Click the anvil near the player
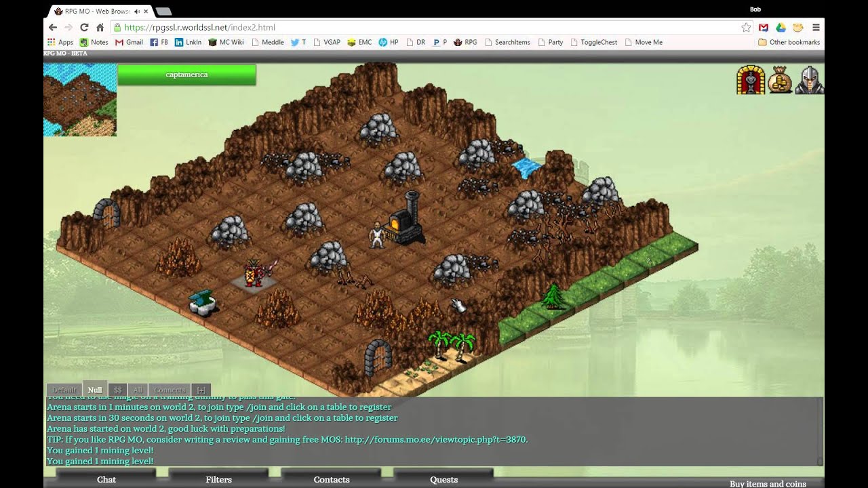This screenshot has width=868, height=488. point(202,302)
